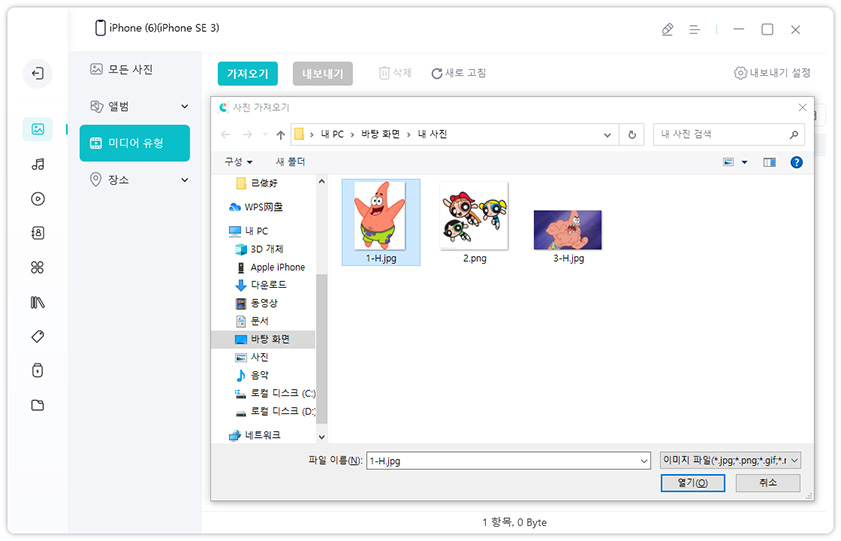Click the Refresh (새로 고침) icon button
This screenshot has width=841, height=541.
pyautogui.click(x=459, y=73)
